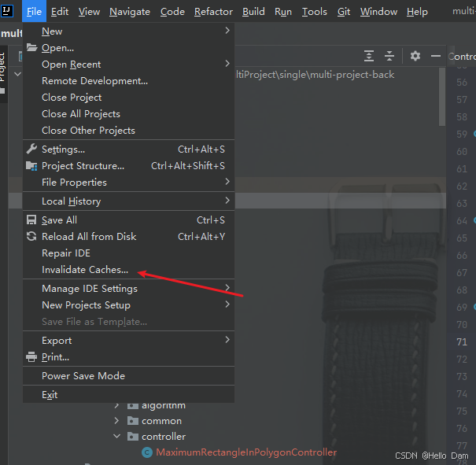Click the Settings wrench icon

[31, 149]
